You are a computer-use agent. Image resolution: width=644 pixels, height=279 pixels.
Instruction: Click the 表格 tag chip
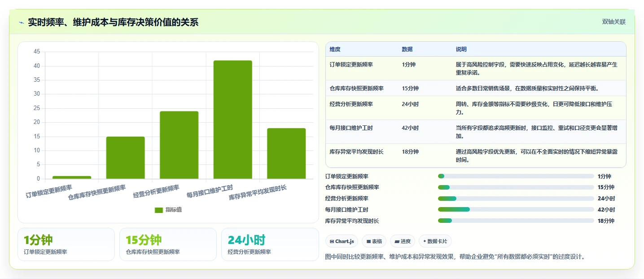(374, 241)
